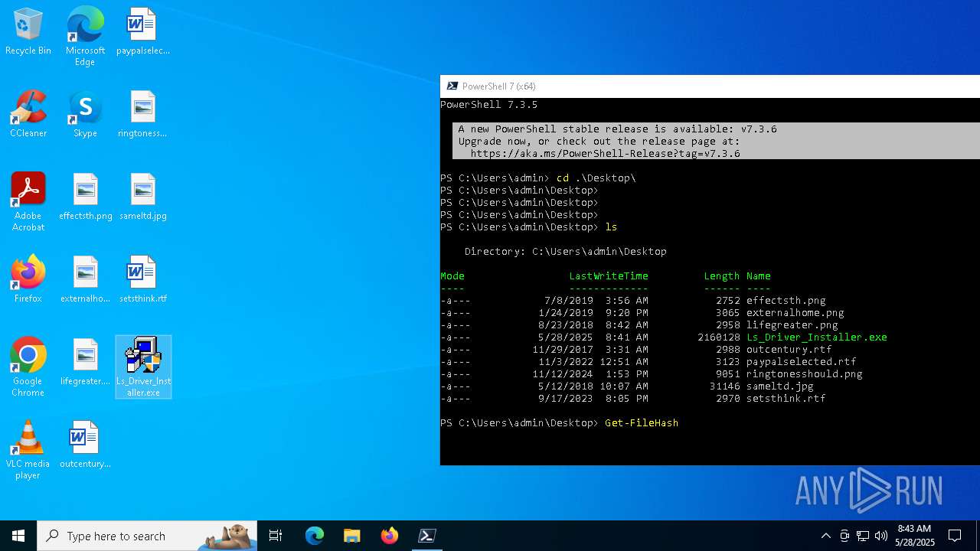Select the externalhome image file icon
Viewport: 980px width, 551px height.
(85, 280)
